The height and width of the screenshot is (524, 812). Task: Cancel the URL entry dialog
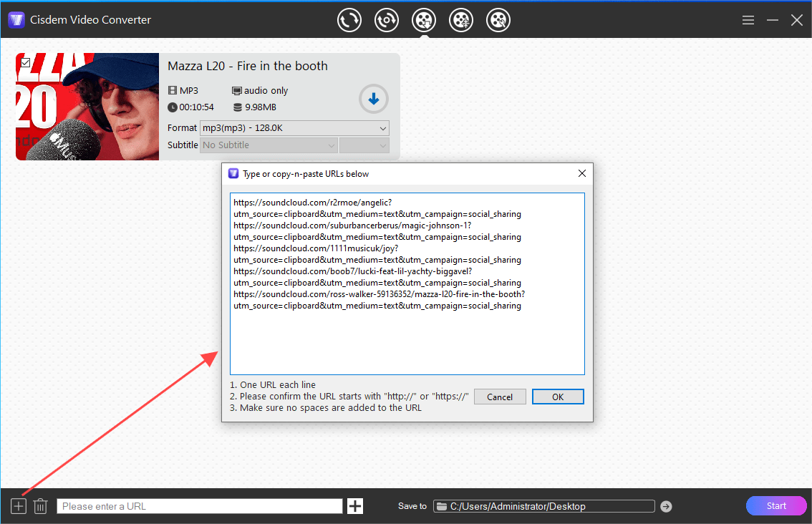pos(500,396)
